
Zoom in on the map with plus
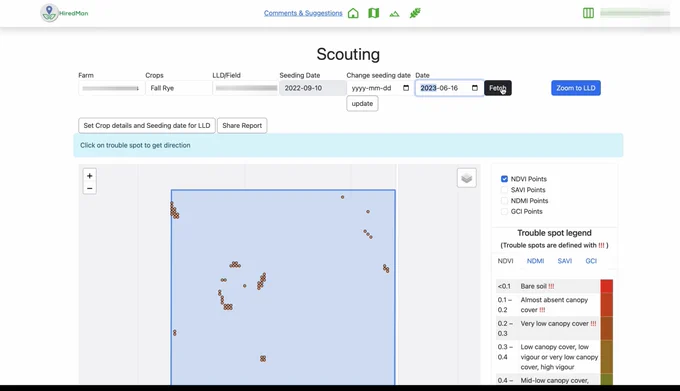coord(89,176)
